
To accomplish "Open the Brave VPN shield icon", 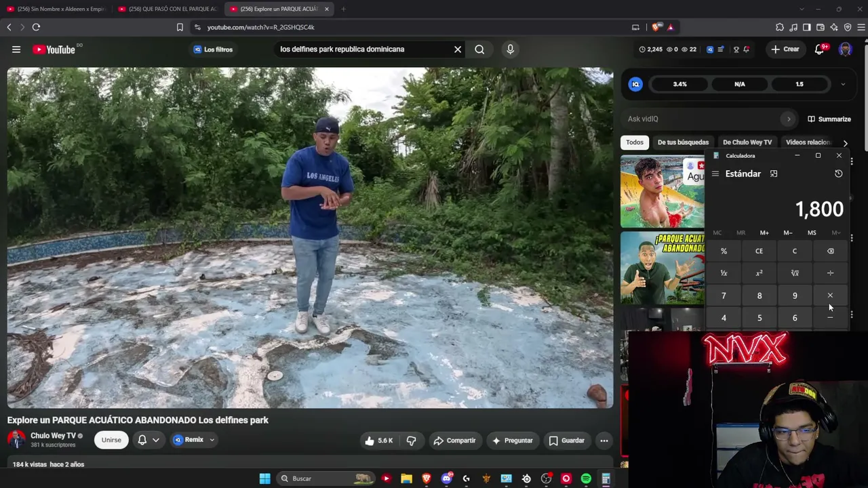I will (848, 27).
